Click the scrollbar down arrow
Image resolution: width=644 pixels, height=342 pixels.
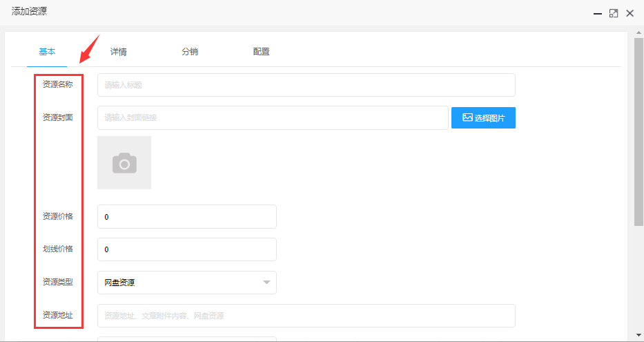point(638,335)
